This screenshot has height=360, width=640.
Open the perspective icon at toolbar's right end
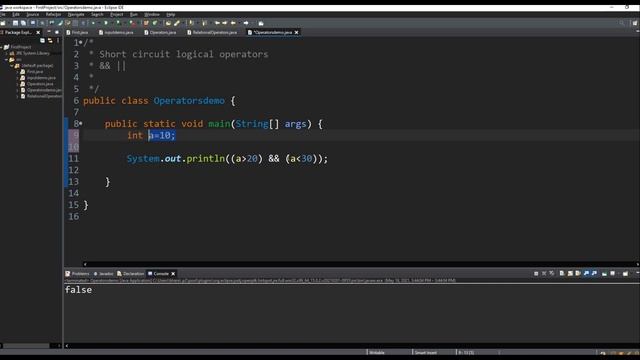pos(635,23)
